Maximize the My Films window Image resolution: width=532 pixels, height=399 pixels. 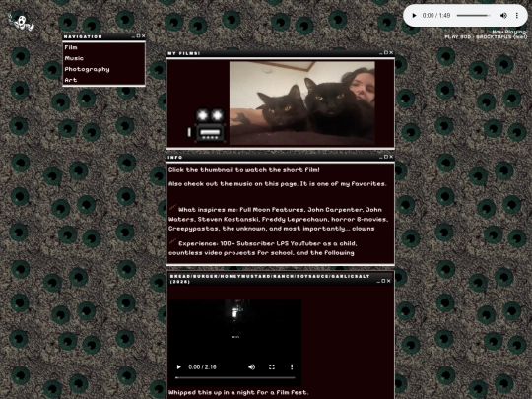tap(386, 52)
